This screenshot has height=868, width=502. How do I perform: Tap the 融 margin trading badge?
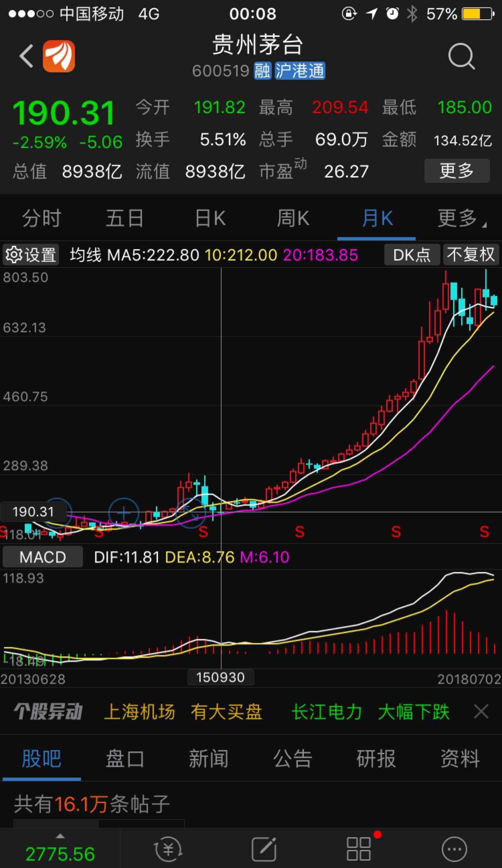(x=263, y=71)
